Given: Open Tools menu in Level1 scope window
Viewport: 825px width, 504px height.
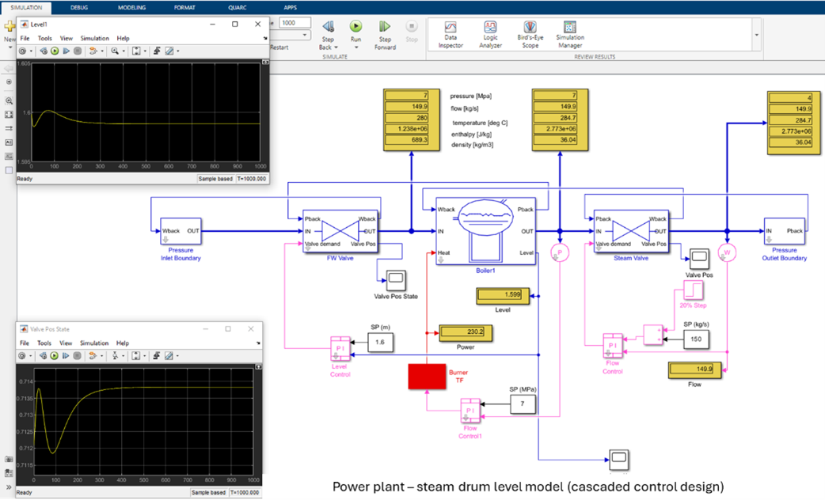Looking at the screenshot, I should pyautogui.click(x=45, y=38).
